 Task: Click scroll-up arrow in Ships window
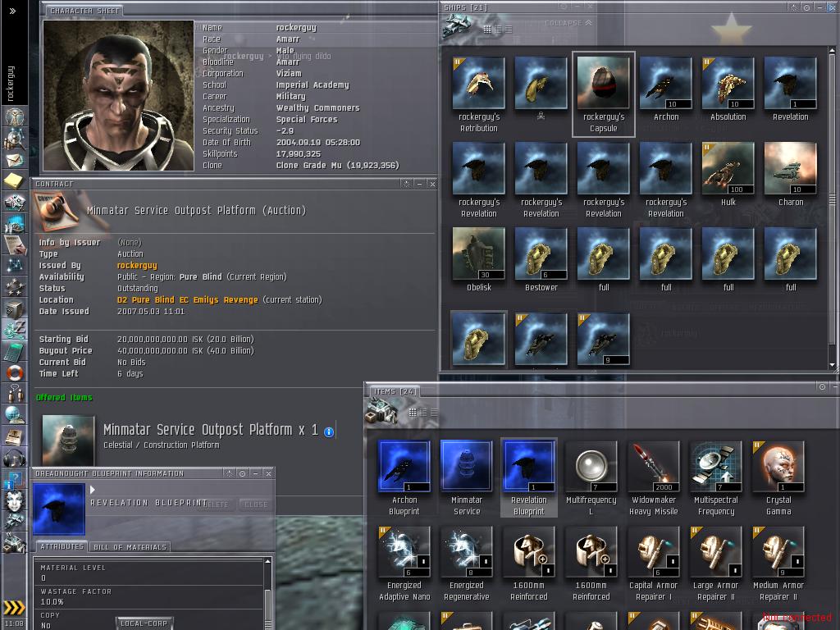coord(832,50)
